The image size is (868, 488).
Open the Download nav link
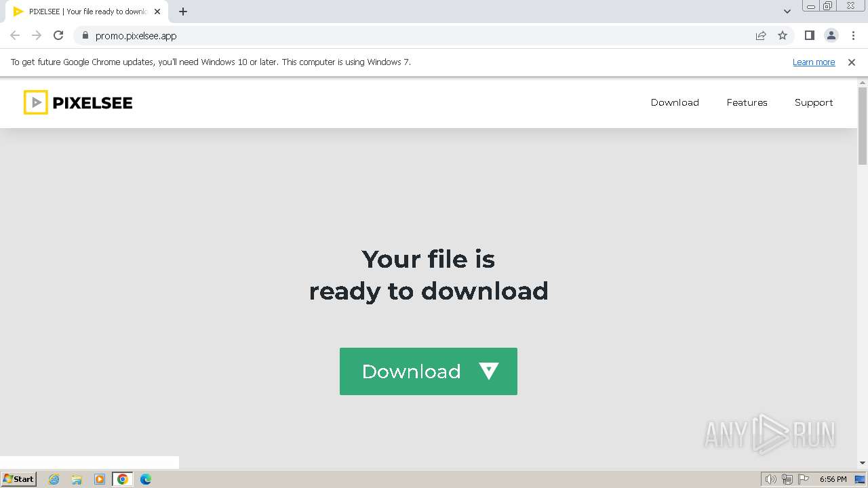(675, 102)
